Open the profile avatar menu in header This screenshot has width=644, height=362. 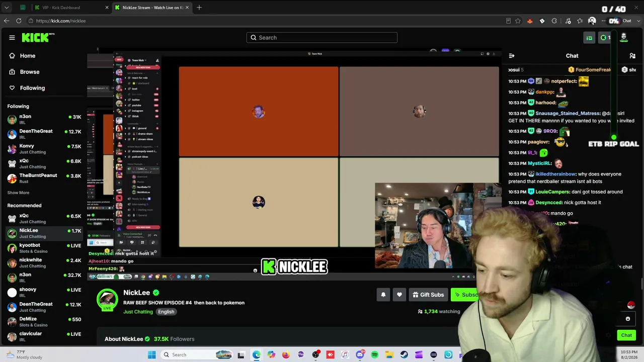pyautogui.click(x=624, y=38)
